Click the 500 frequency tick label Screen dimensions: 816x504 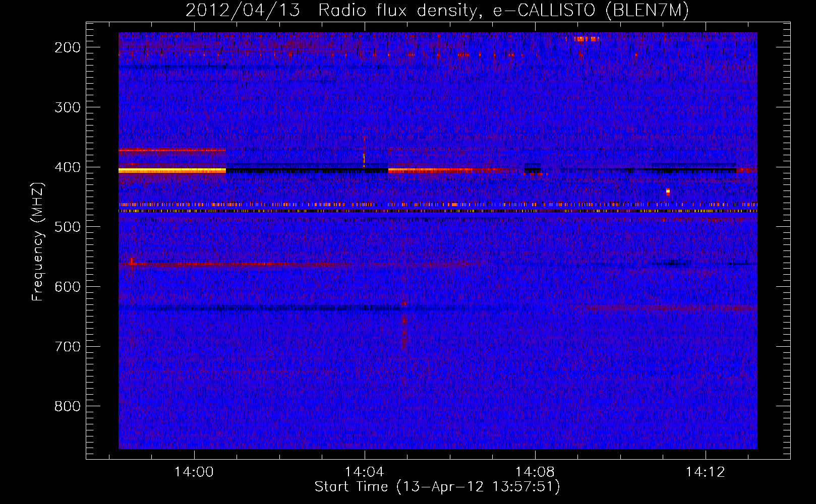tap(68, 227)
